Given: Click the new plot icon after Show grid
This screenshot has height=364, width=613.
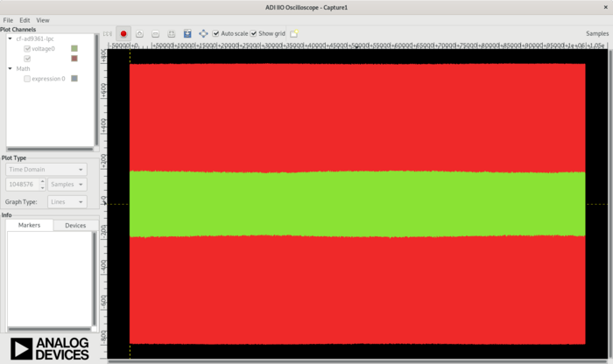Looking at the screenshot, I should 294,34.
